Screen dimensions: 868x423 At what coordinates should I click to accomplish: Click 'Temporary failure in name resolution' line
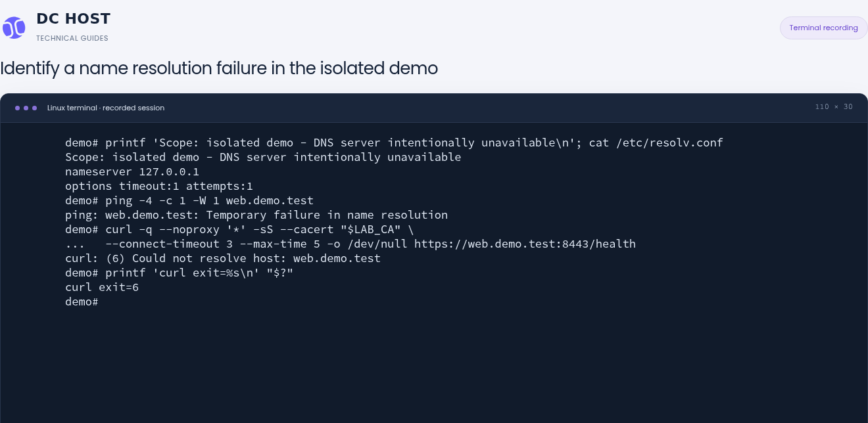click(x=256, y=215)
